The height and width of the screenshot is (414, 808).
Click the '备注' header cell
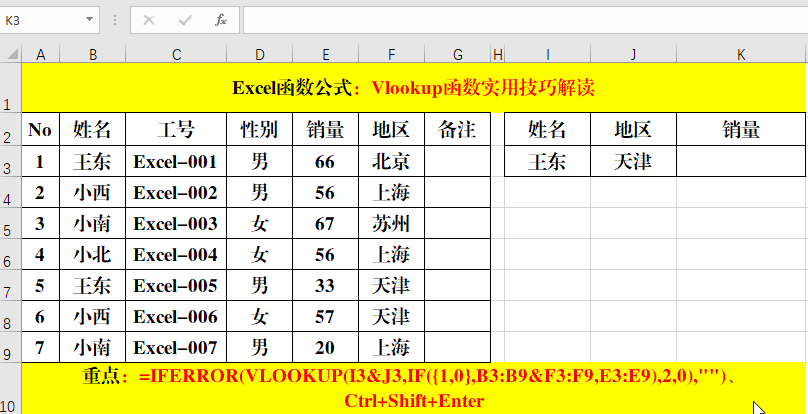coord(458,129)
